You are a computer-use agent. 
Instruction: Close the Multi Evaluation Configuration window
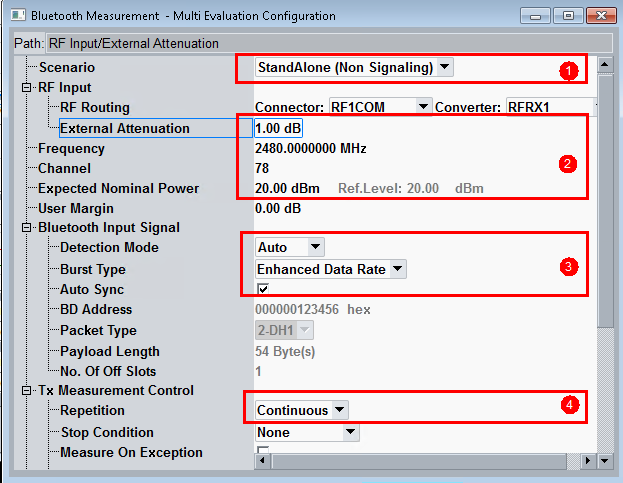click(x=601, y=16)
